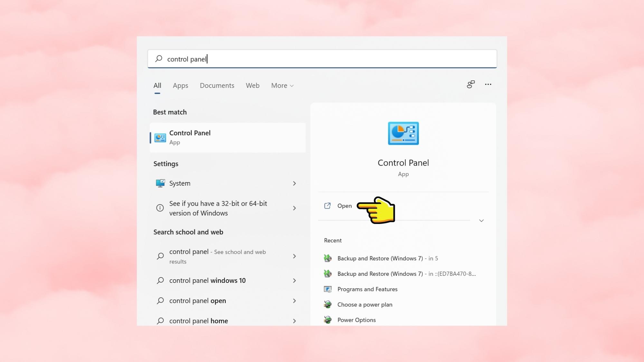The image size is (644, 362).
Task: Expand the actions list chevron
Action: (x=481, y=221)
